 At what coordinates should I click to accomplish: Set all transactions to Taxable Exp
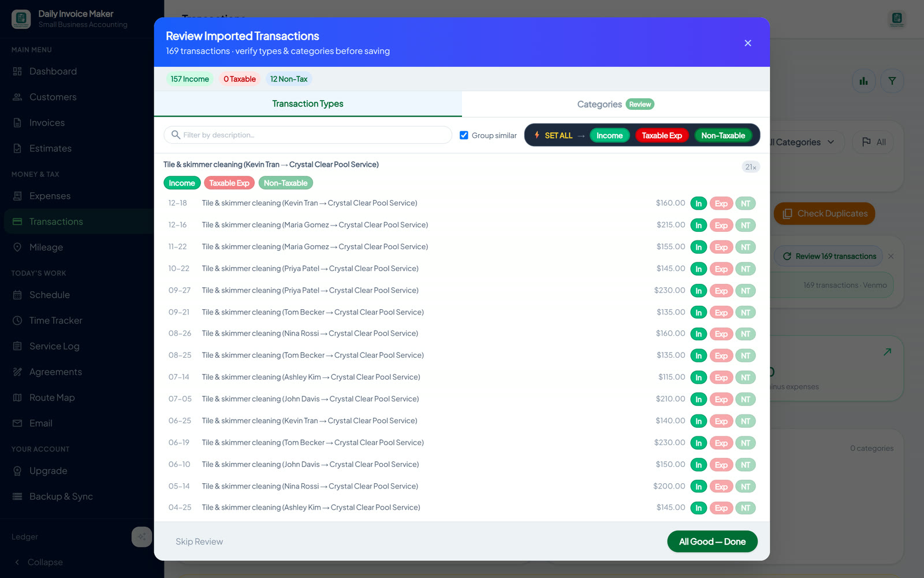tap(662, 135)
